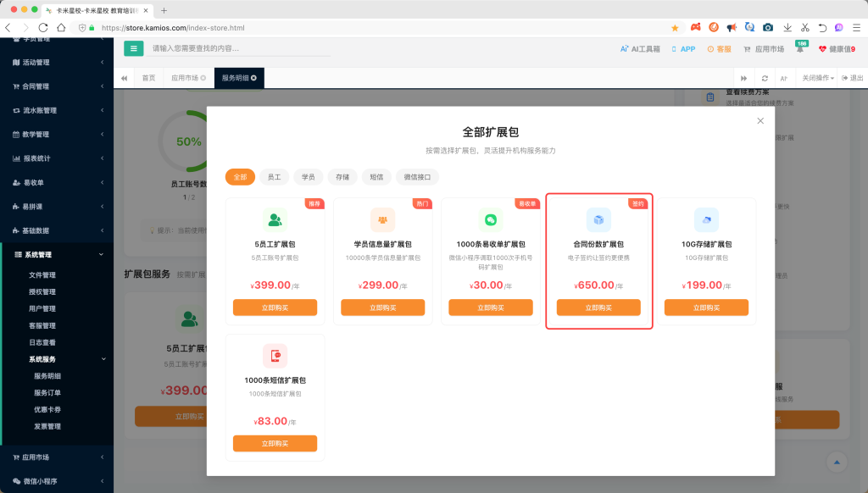Open 日志查看 in sidebar
This screenshot has height=493, width=868.
(42, 342)
